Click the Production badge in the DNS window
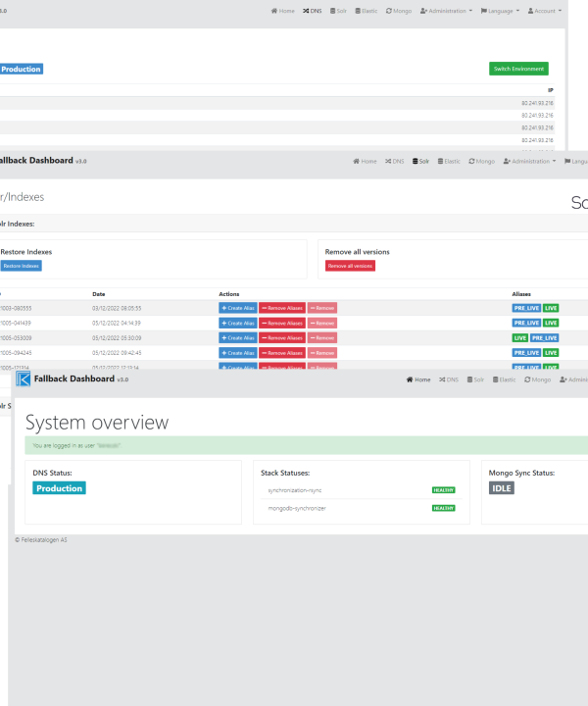The image size is (588, 706). (x=22, y=69)
